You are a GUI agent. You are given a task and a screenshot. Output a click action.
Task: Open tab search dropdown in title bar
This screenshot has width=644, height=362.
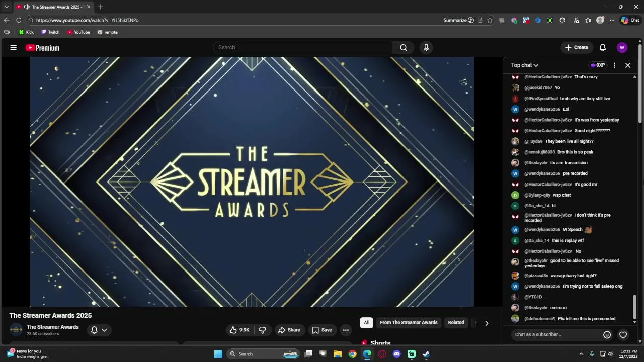(x=6, y=7)
